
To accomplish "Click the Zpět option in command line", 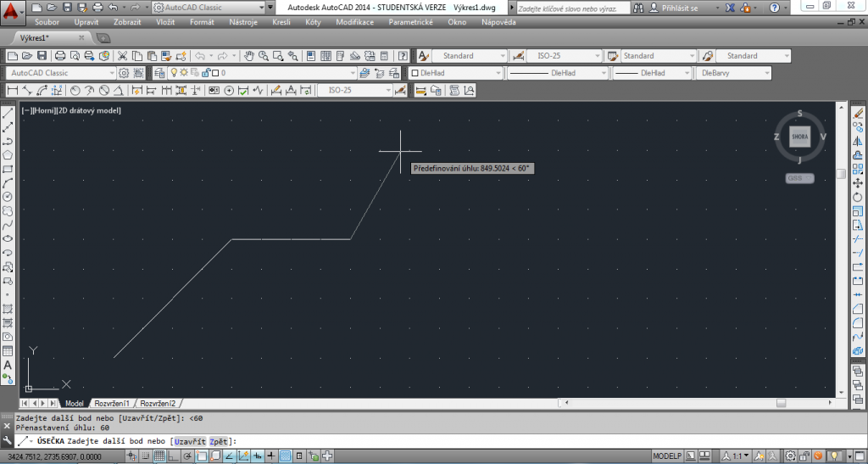I will 218,441.
